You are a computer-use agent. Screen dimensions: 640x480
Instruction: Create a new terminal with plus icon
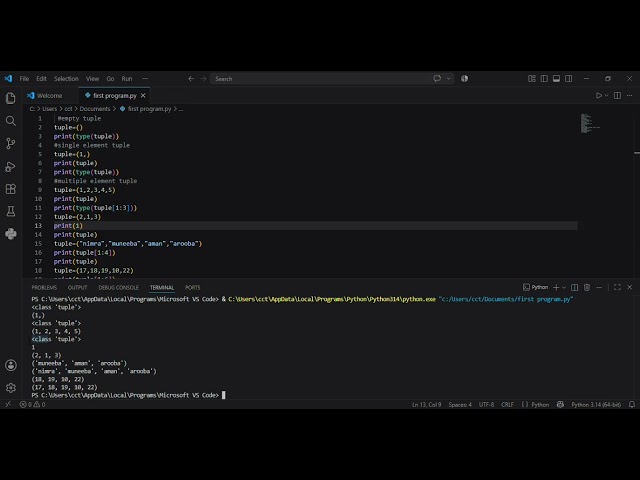[x=556, y=287]
